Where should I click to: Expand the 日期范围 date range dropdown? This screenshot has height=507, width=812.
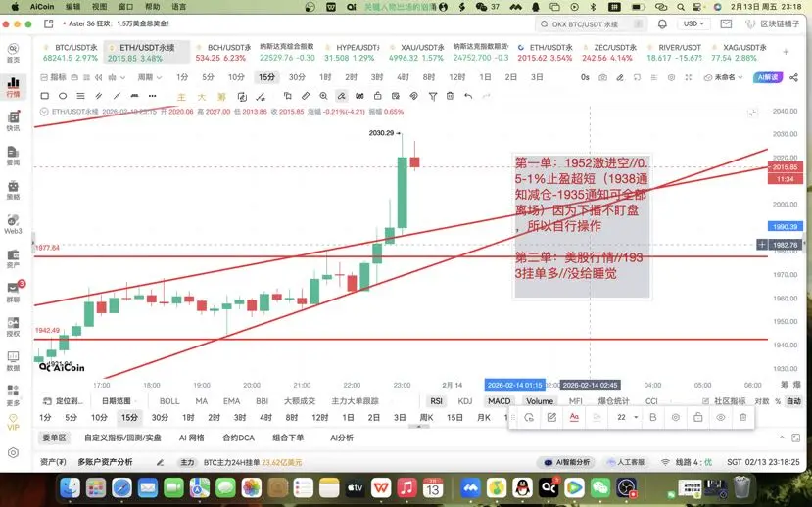pos(119,401)
